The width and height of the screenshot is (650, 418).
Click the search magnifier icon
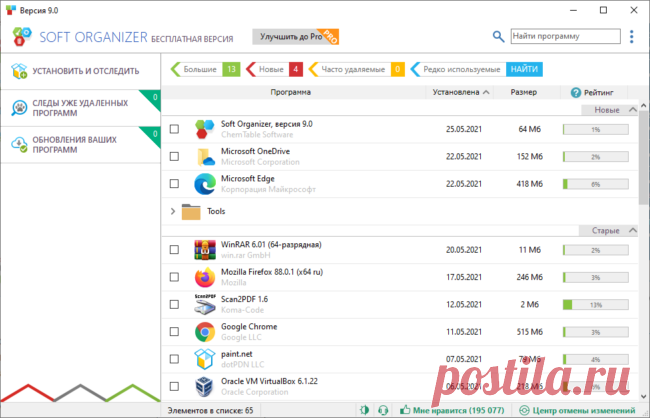(498, 36)
